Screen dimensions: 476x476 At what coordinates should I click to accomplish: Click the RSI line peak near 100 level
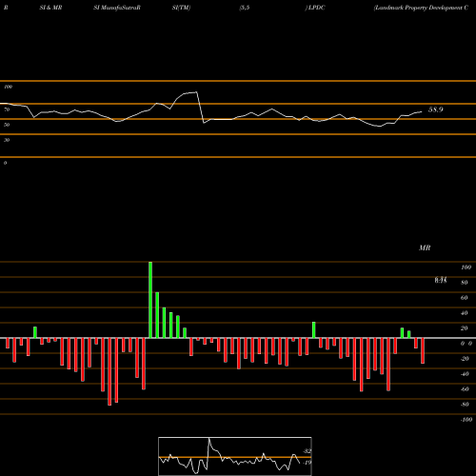[x=197, y=92]
